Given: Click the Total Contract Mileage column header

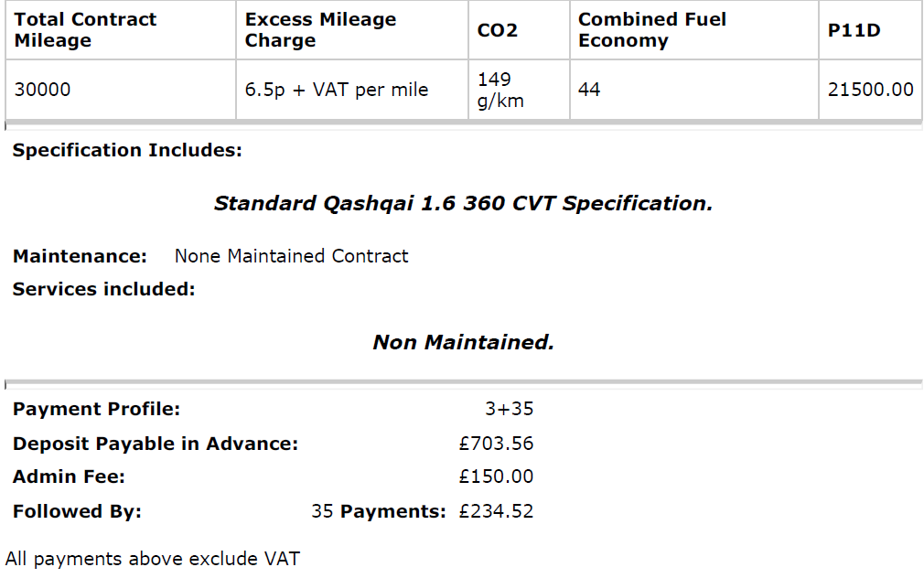Looking at the screenshot, I should (x=85, y=30).
